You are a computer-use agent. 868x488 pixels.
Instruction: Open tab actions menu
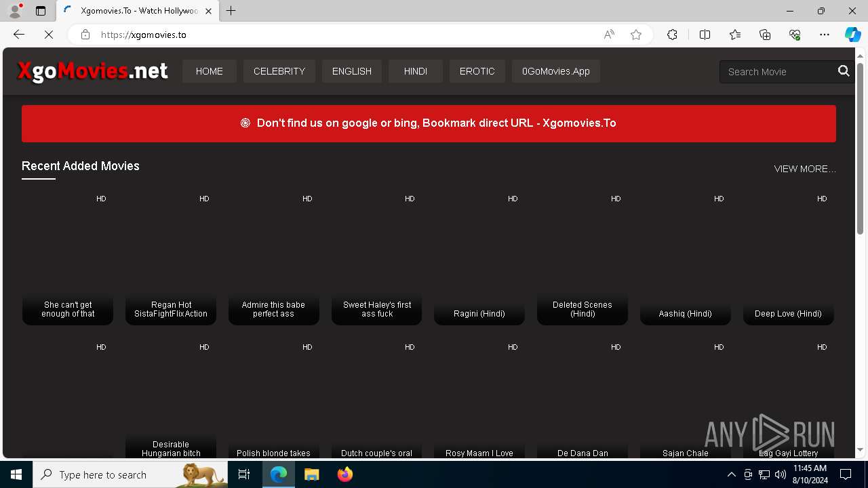41,11
